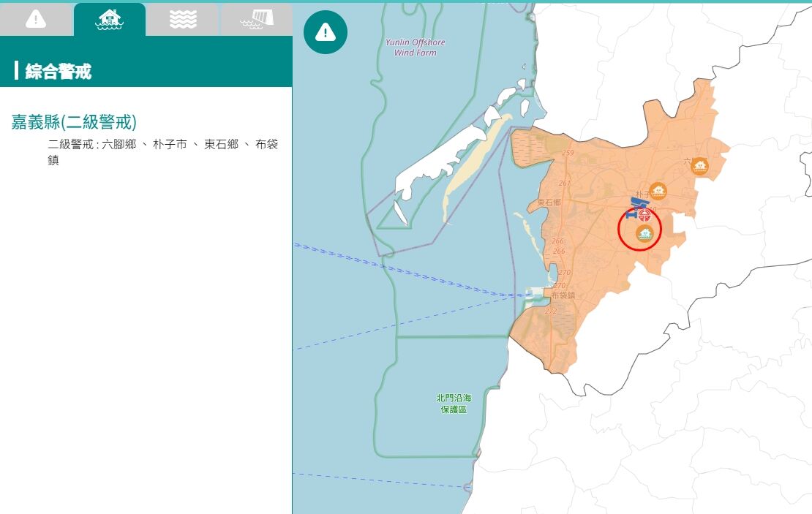
Task: Click 布袋 in the warning list
Action: click(x=267, y=145)
